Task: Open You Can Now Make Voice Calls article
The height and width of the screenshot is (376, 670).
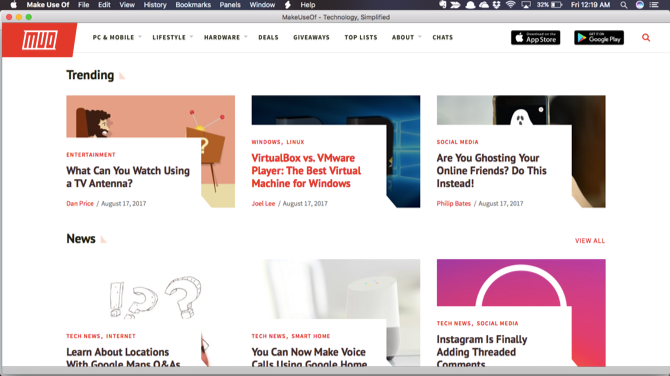Action: (309, 358)
